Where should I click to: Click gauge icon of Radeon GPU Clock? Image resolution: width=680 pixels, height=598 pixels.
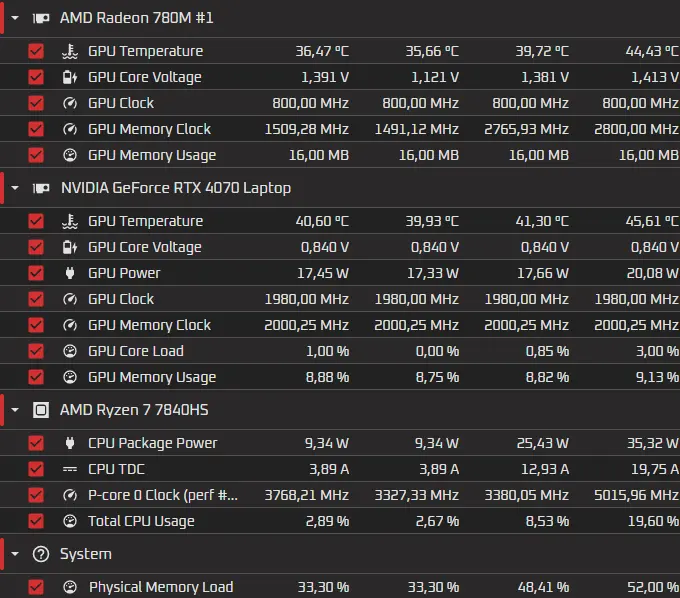point(70,103)
